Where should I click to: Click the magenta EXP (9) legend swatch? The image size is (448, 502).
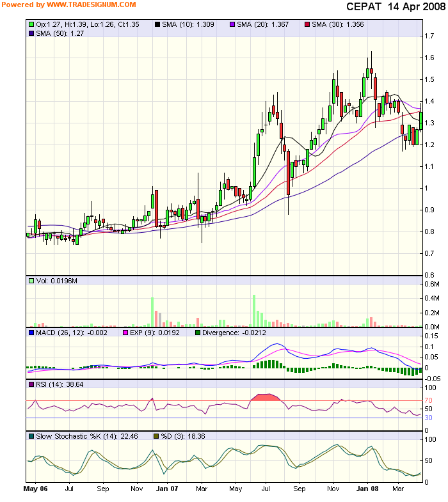pyautogui.click(x=125, y=333)
